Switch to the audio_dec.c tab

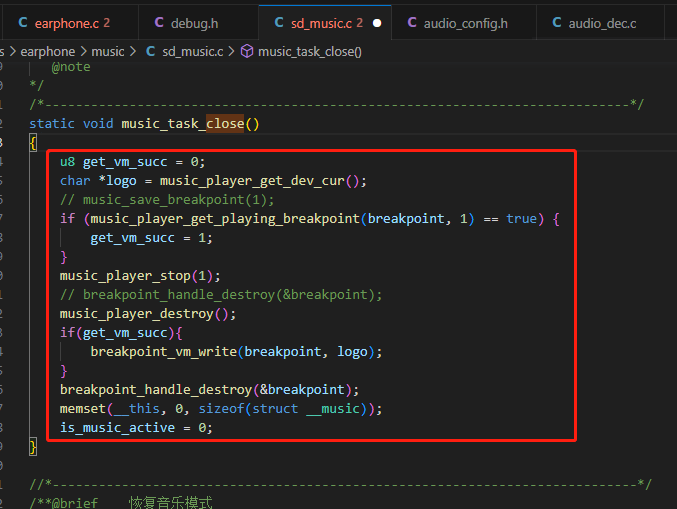point(600,23)
